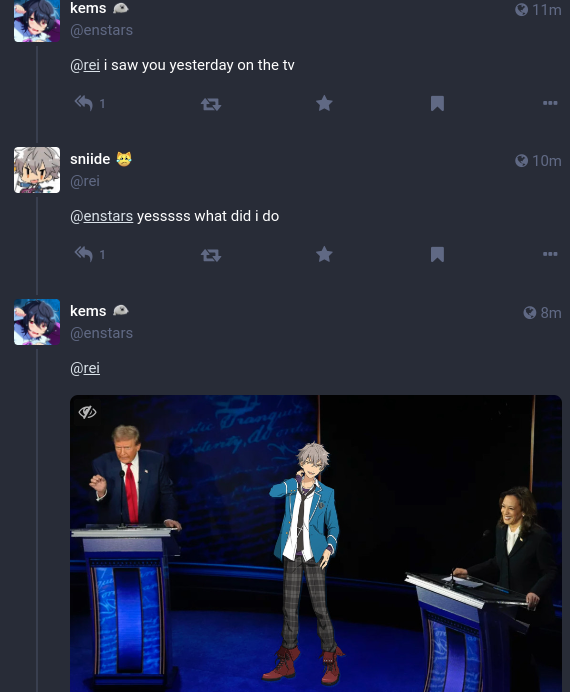570x692 pixels.
Task: Open kems' avatar on the image post
Action: coord(37,322)
